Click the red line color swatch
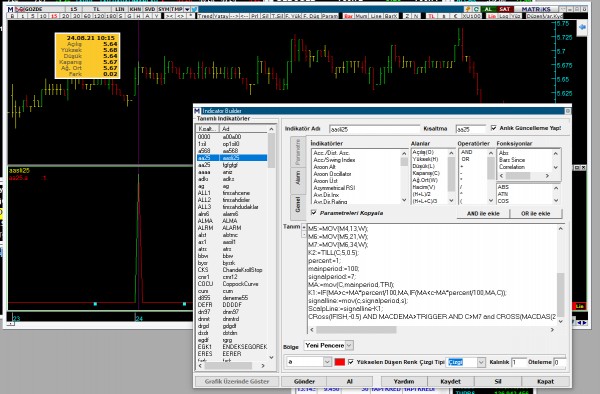This screenshot has width=600, height=394. click(339, 362)
